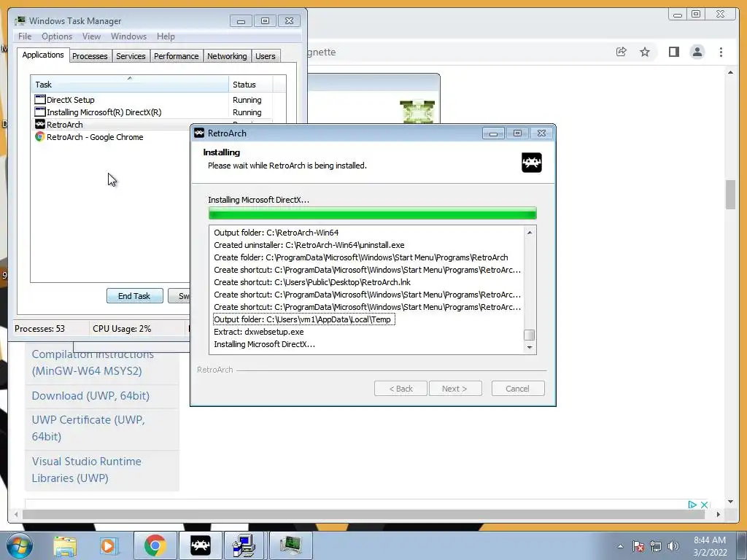Select the RetroArch - Google Chrome task

(112, 137)
